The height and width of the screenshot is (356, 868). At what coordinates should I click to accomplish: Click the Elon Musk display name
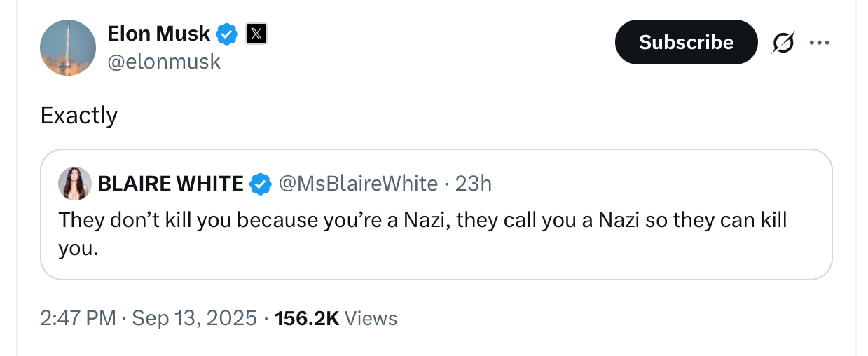tap(159, 33)
